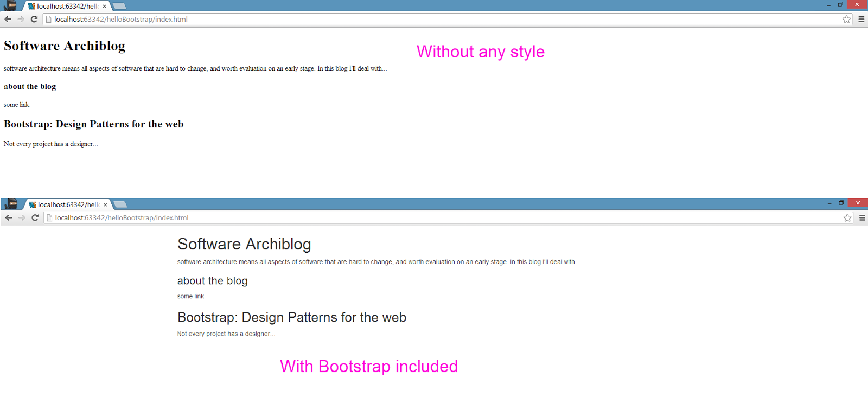Select the localhost tab in top browser
Screen dimensions: 868x397
point(64,6)
